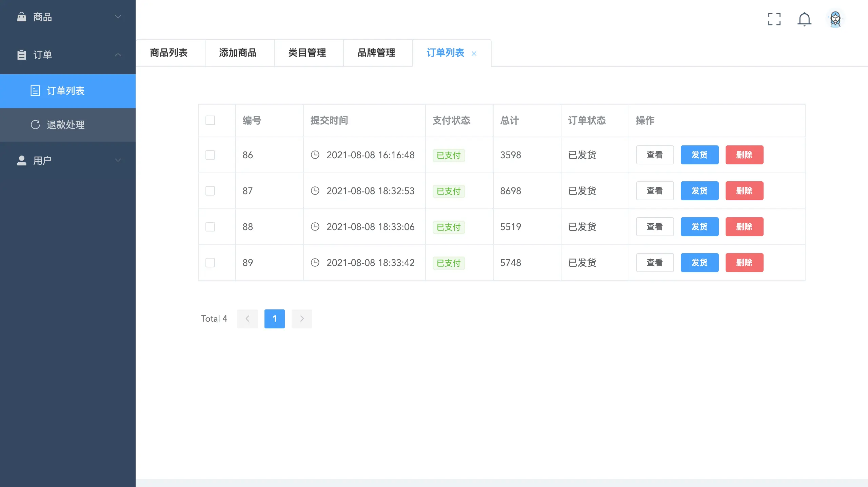
Task: Switch to the 品牌管理 tab
Action: (x=376, y=53)
